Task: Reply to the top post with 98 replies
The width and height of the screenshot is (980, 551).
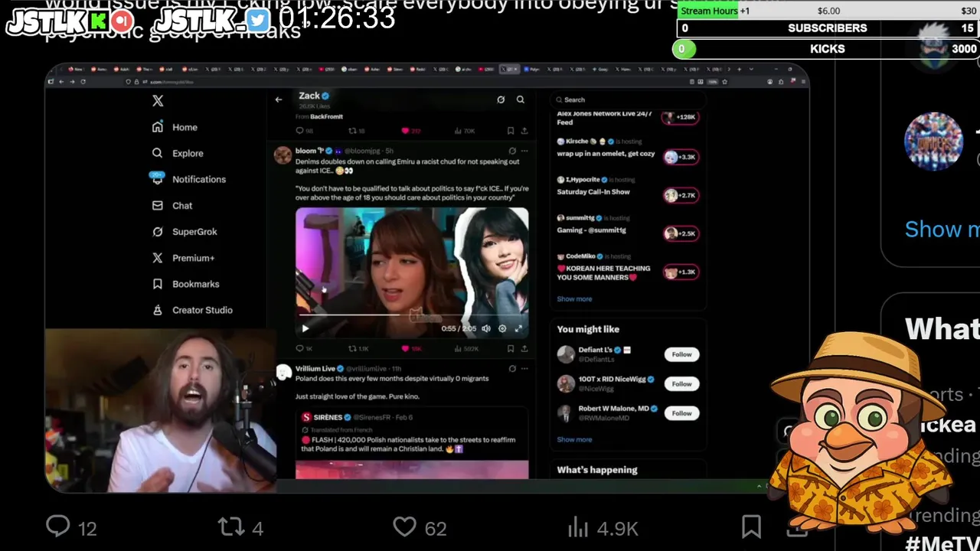Action: (x=305, y=131)
